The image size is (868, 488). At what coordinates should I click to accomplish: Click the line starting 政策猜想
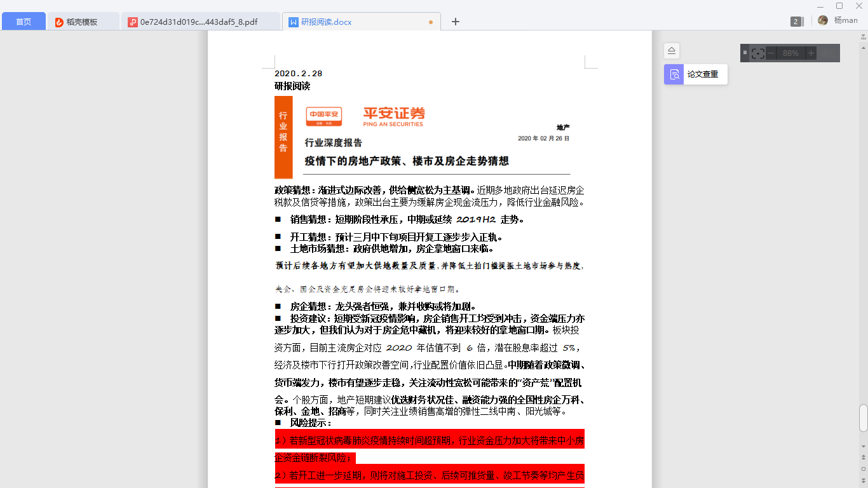point(430,190)
